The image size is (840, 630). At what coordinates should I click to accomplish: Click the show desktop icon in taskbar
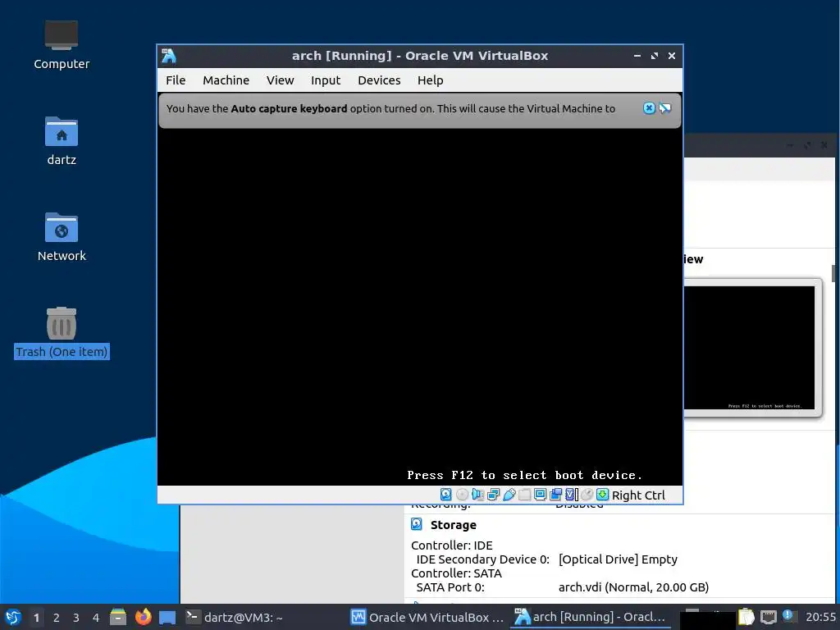pyautogui.click(x=167, y=617)
